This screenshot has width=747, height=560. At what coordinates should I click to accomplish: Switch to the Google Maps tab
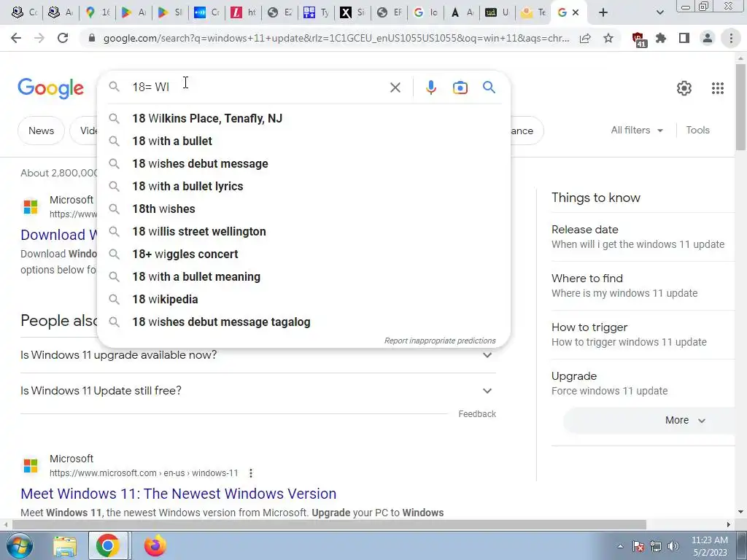click(97, 12)
